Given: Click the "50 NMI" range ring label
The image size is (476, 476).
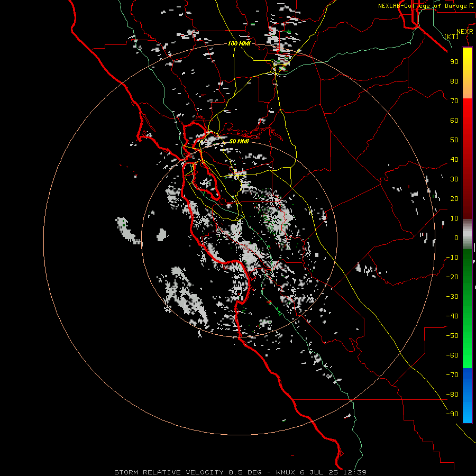Looking at the screenshot, I should (x=239, y=141).
